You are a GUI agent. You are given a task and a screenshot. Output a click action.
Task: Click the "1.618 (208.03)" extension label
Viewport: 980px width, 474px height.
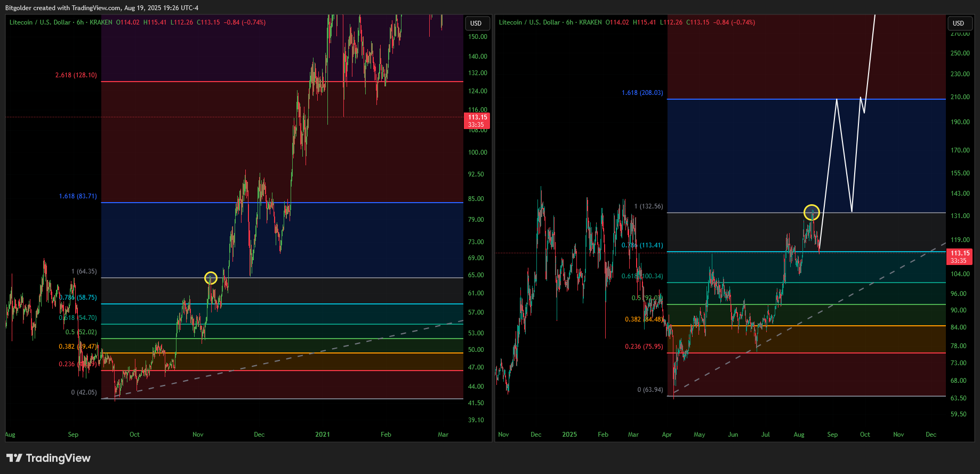click(x=642, y=93)
